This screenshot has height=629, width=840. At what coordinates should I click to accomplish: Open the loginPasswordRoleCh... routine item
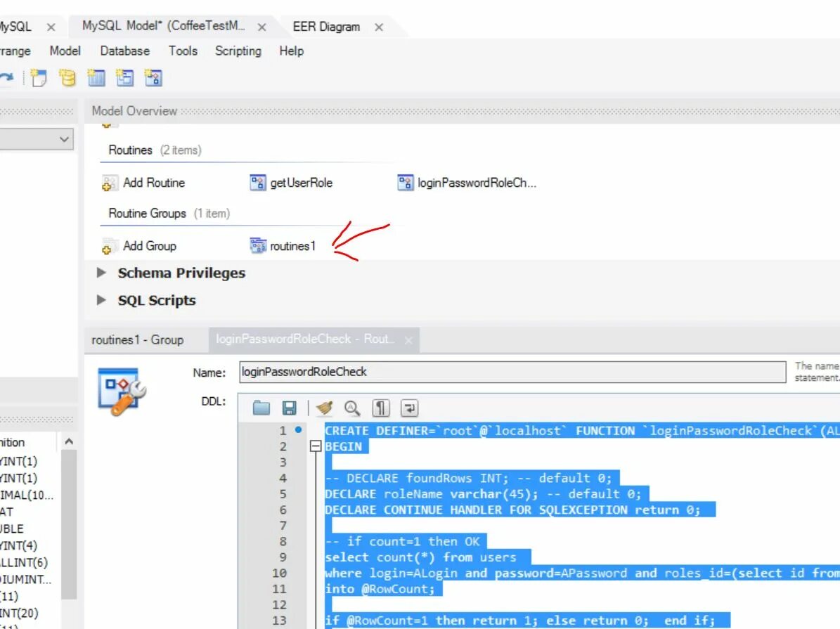pyautogui.click(x=467, y=183)
